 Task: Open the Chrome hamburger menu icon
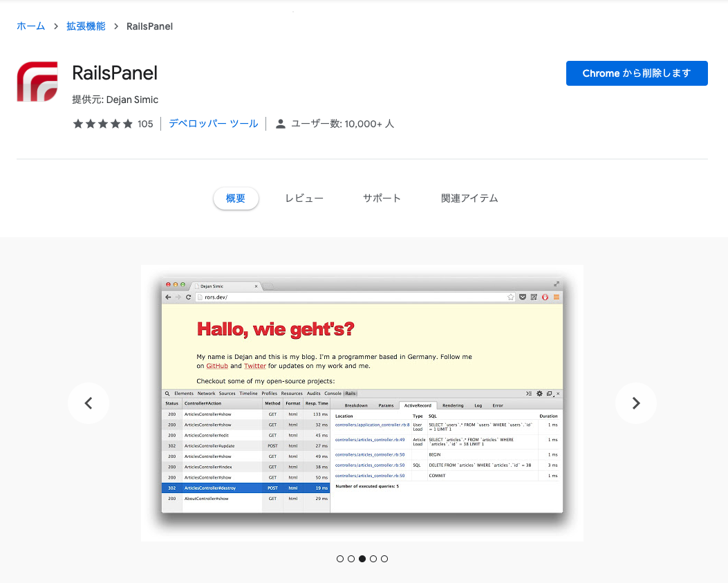point(557,296)
